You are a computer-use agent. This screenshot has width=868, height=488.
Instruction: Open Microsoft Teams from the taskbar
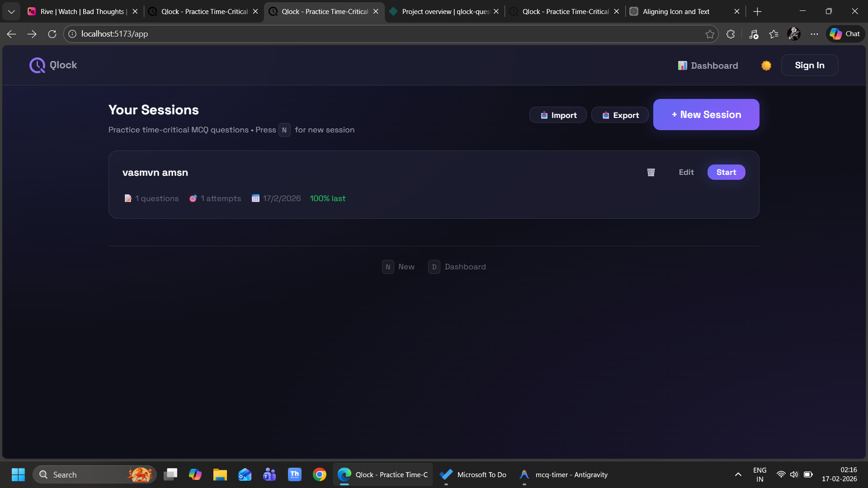(x=270, y=474)
